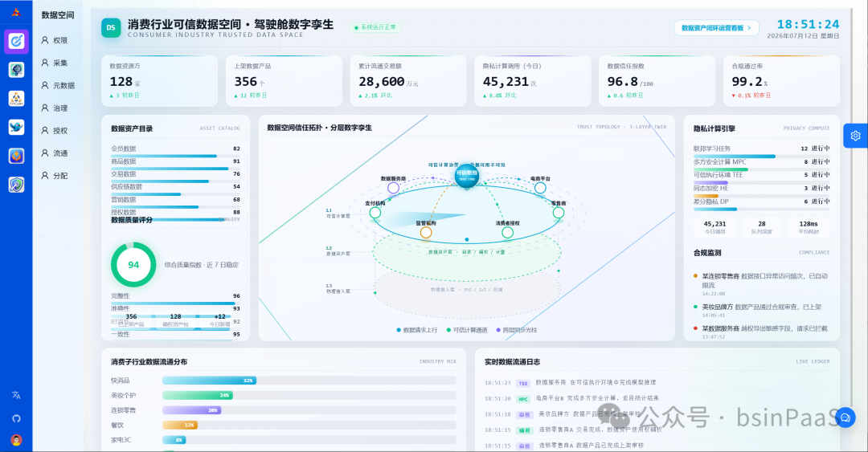Open the settings gear on right edge
Image resolution: width=868 pixels, height=452 pixels.
coord(855,136)
